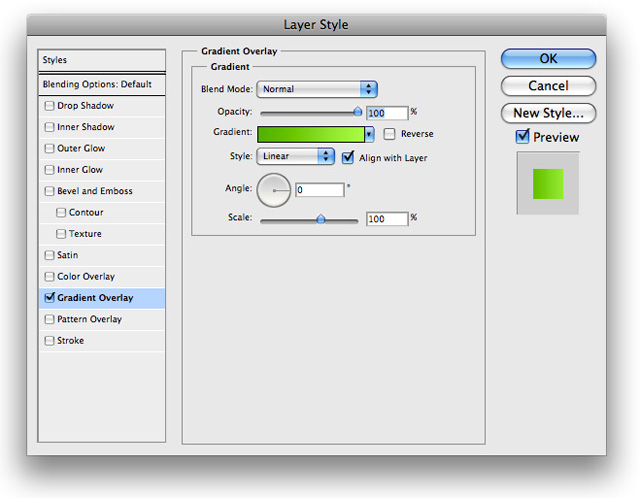The height and width of the screenshot is (498, 640).
Task: Click the Cancel button
Action: coord(548,86)
